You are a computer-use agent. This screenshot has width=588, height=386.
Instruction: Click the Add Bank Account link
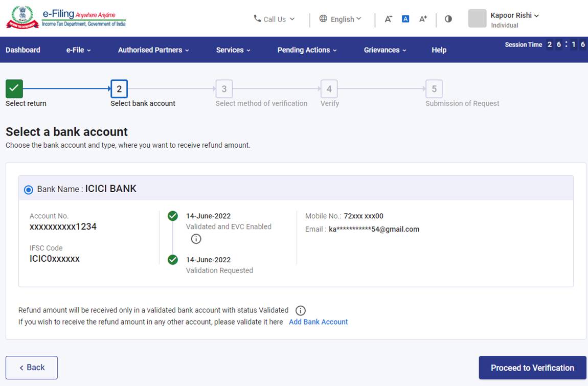pyautogui.click(x=318, y=322)
